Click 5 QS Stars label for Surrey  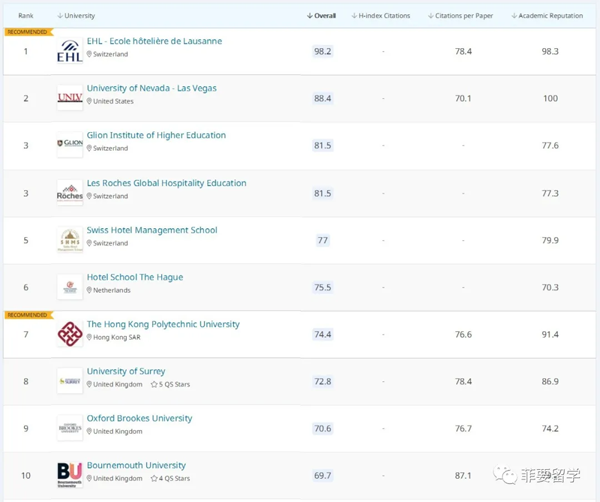click(x=174, y=384)
